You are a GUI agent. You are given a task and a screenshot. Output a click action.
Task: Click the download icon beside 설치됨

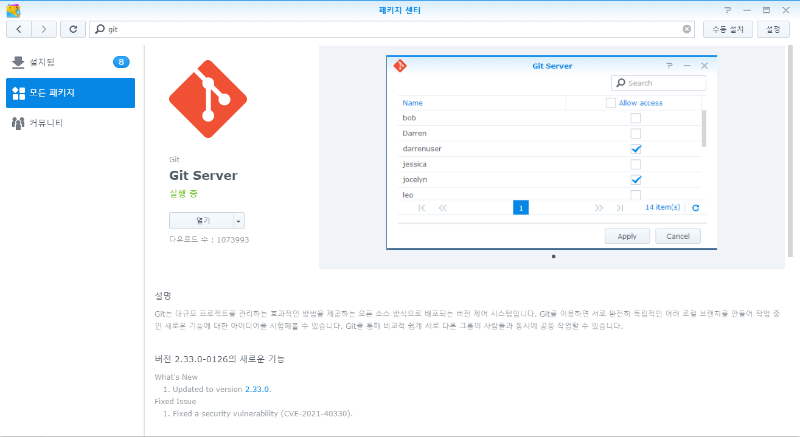(x=18, y=62)
